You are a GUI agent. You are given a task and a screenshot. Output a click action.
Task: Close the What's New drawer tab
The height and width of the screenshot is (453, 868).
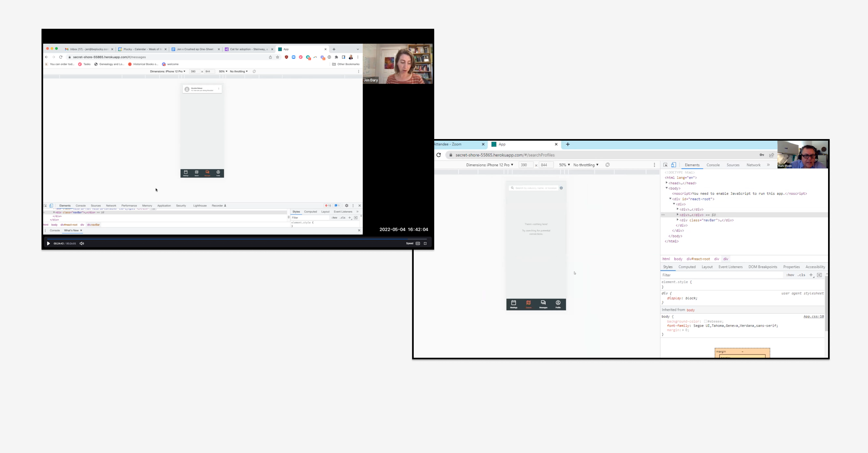(x=81, y=231)
